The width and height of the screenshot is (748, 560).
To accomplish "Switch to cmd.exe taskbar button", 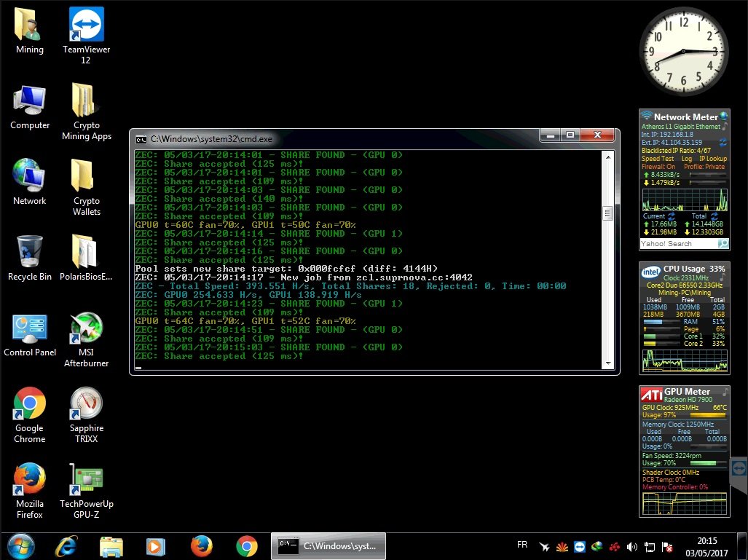I will (328, 545).
